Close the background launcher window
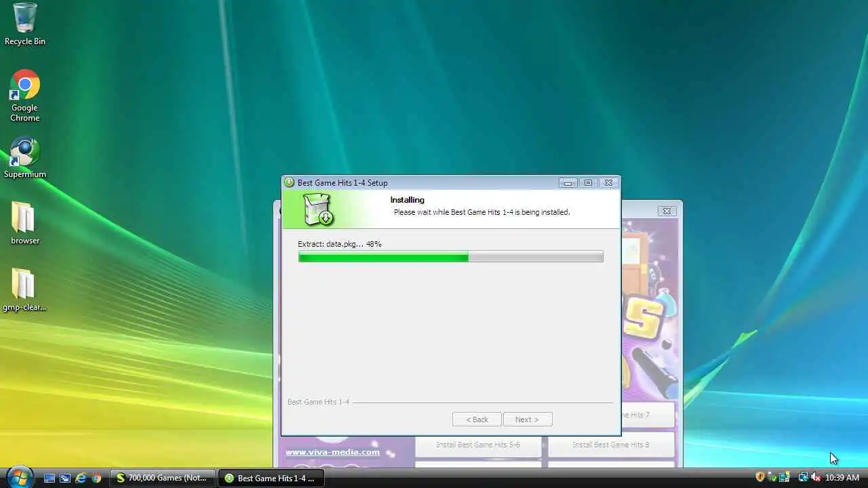The height and width of the screenshot is (488, 868). 667,211
